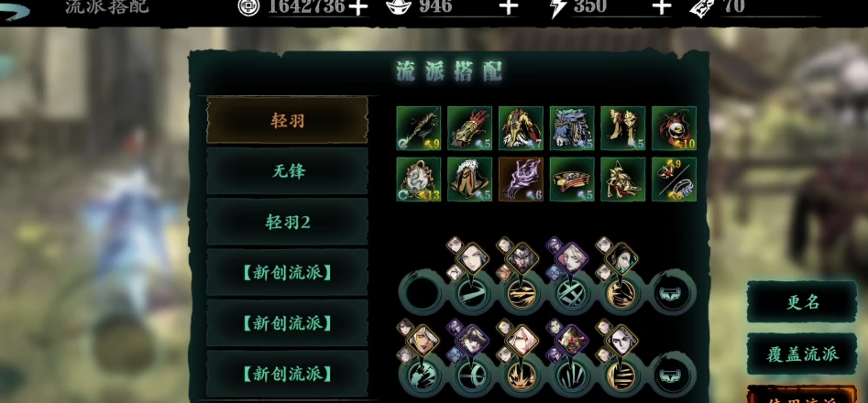Choose the 轻羽2 build preset
The image size is (868, 403).
pos(287,222)
